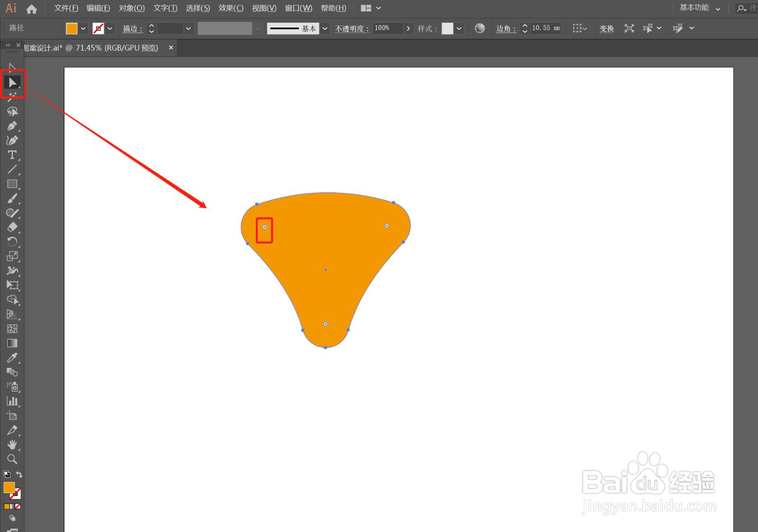Select the Hand tool

point(12,445)
